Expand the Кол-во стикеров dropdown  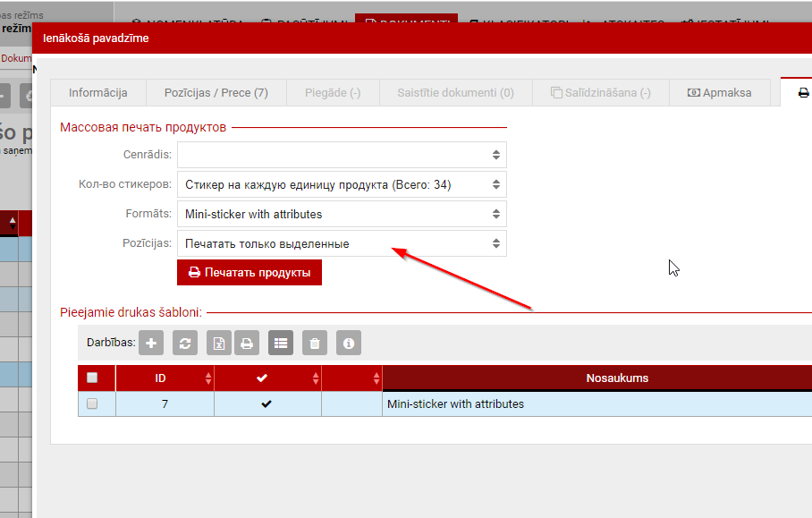point(342,185)
